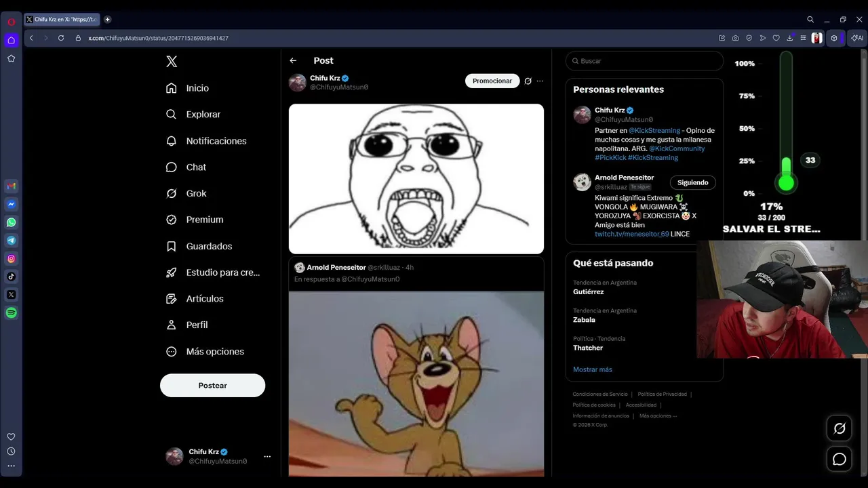Open Spotify in the Opera sidebar
Viewport: 868px width, 488px height.
11,312
